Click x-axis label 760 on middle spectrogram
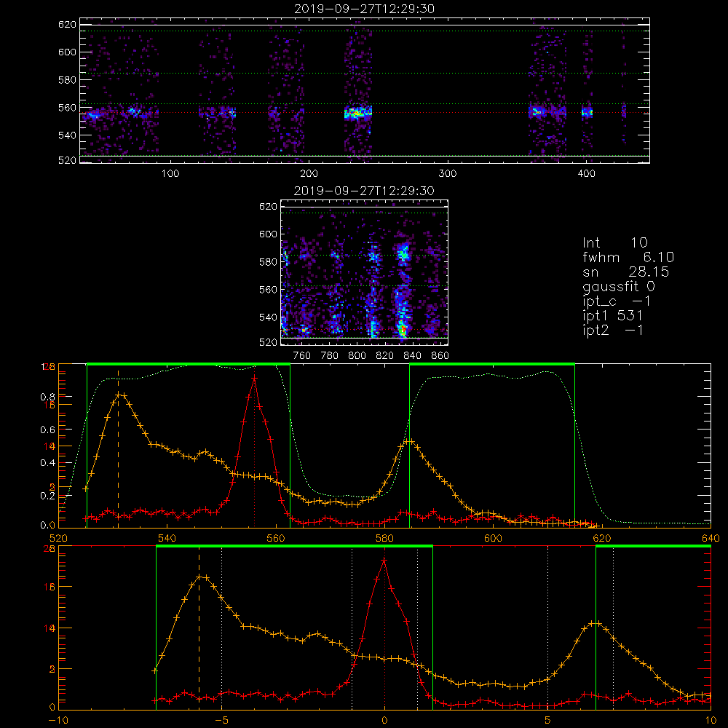Screen dimensions: 728x728 click(302, 356)
